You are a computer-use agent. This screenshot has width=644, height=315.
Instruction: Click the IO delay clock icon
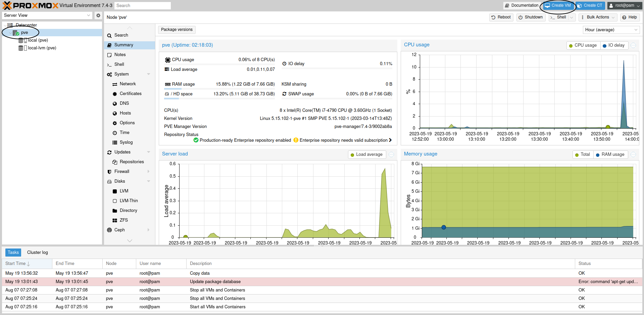point(284,64)
